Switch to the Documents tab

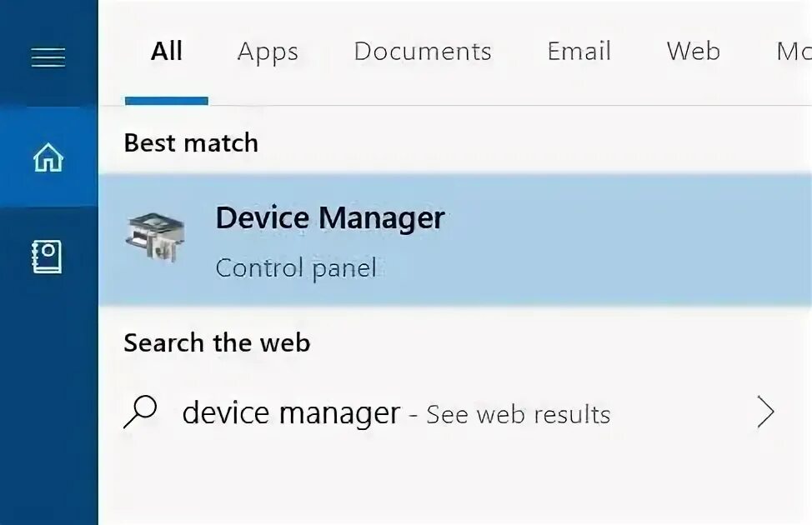(x=422, y=52)
